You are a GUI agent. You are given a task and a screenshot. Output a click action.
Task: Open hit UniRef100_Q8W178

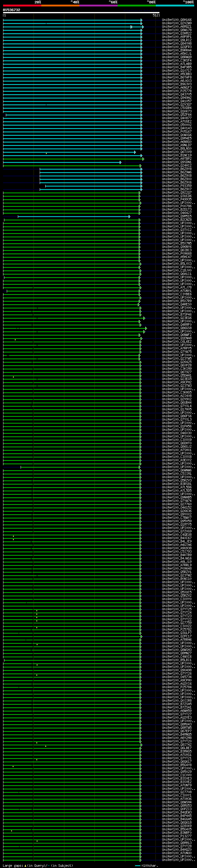pyautogui.click(x=177, y=30)
